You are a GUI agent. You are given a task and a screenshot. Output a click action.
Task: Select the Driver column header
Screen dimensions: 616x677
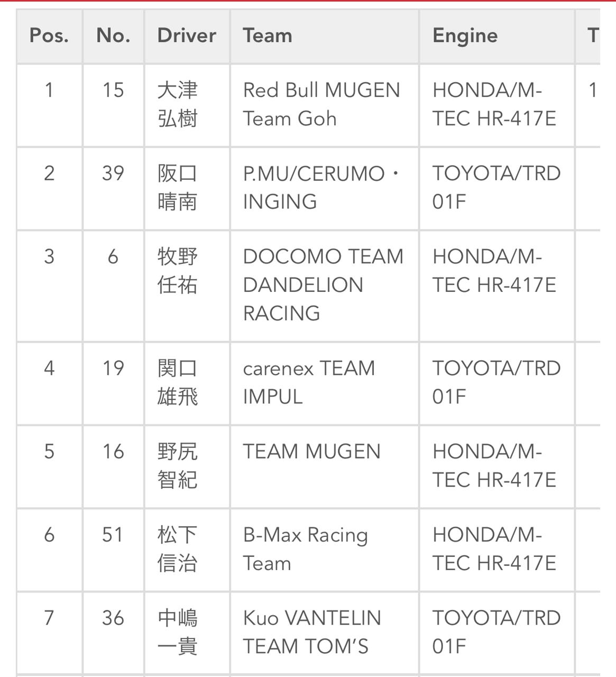click(x=187, y=36)
